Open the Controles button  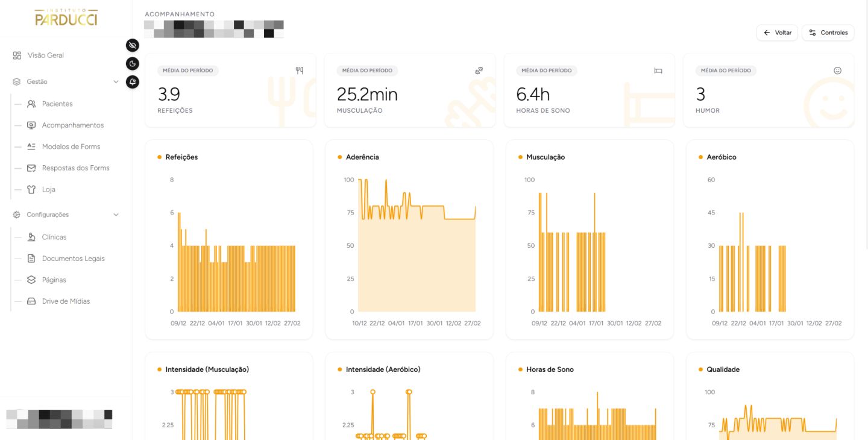828,33
